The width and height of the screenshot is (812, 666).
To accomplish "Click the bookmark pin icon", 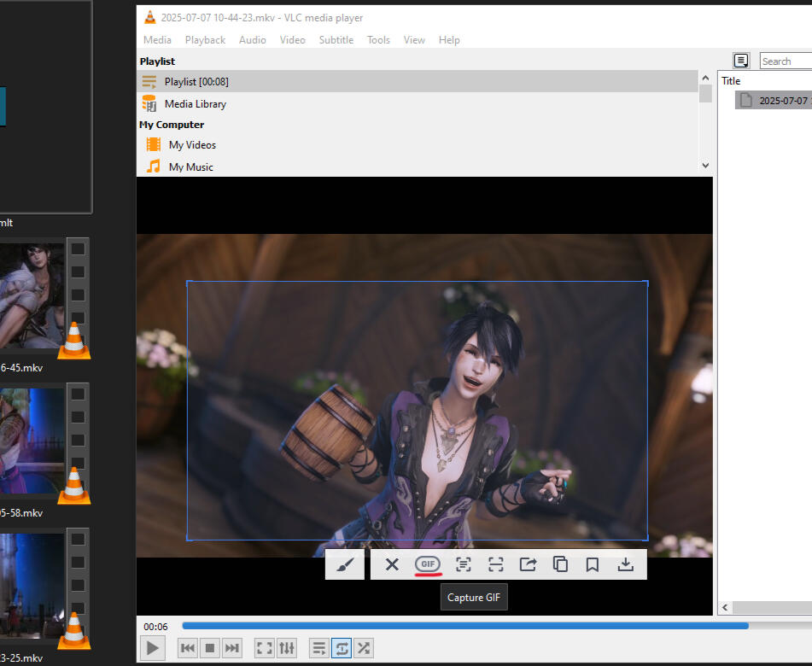I will (593, 564).
